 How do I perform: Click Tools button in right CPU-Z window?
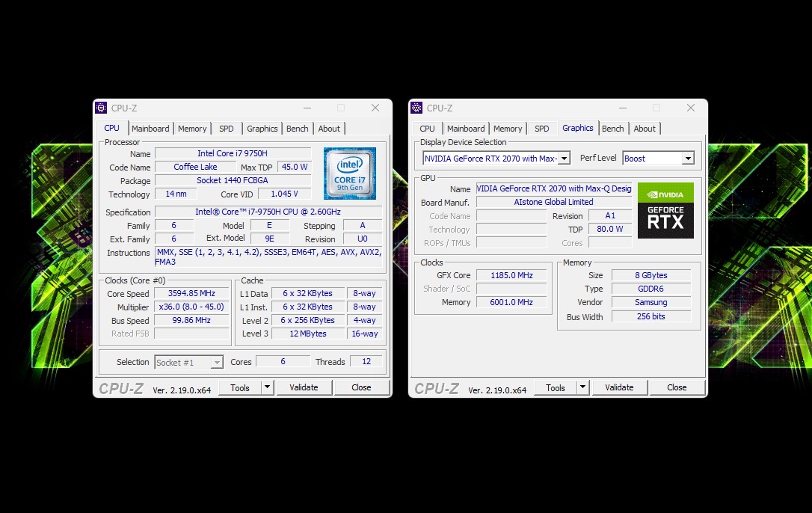coord(555,387)
